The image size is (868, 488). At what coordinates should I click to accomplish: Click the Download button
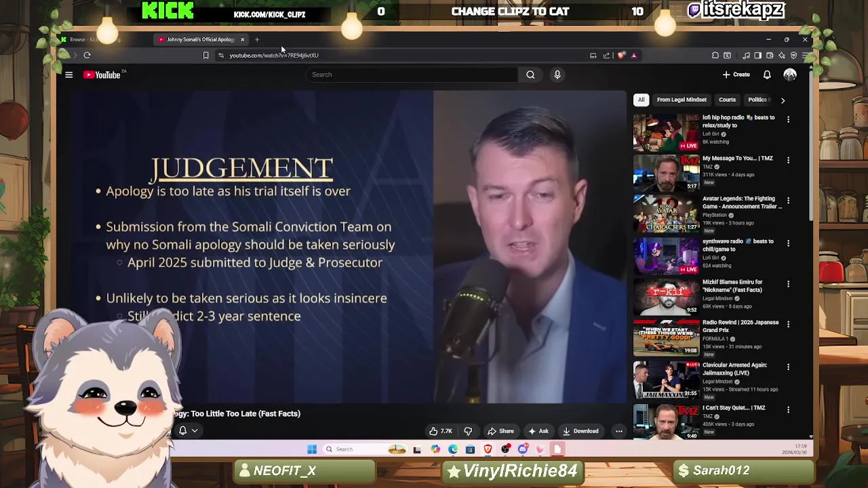coord(580,431)
